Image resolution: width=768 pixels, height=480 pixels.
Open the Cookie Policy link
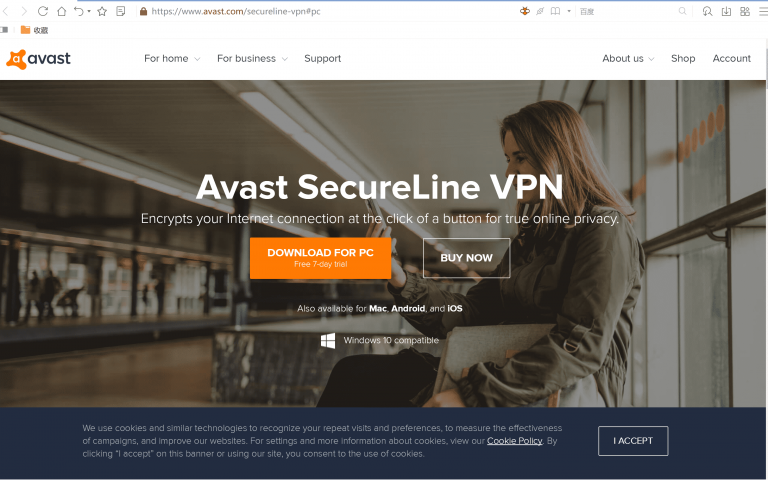[514, 441]
